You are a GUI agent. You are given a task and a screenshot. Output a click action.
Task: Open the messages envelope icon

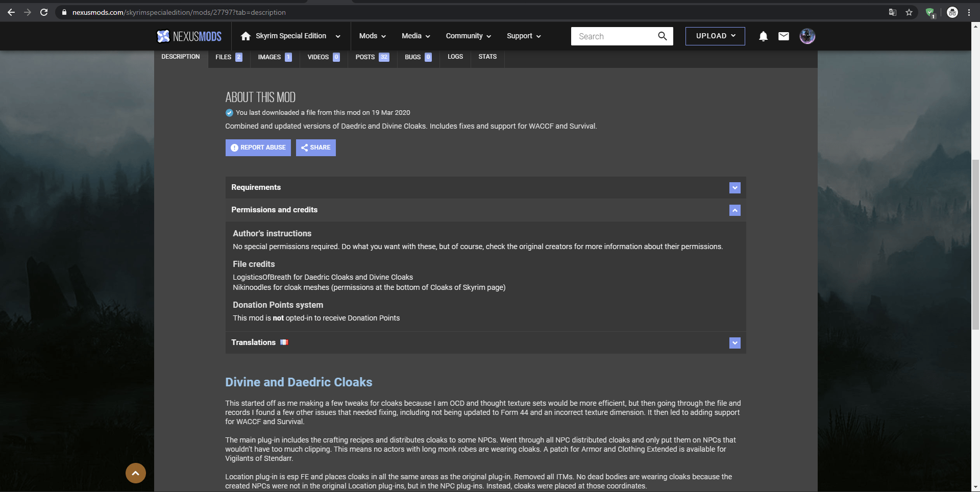click(x=783, y=36)
